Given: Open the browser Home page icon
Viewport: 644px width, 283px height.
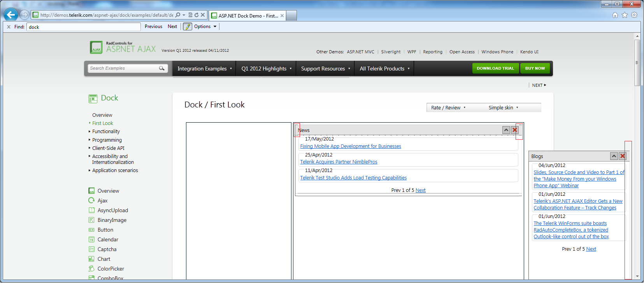Looking at the screenshot, I should pos(615,15).
